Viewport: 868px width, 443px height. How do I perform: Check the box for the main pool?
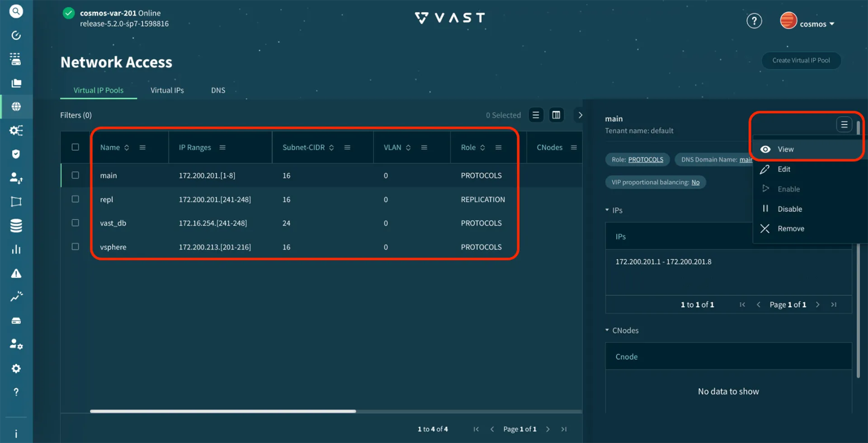(x=75, y=175)
